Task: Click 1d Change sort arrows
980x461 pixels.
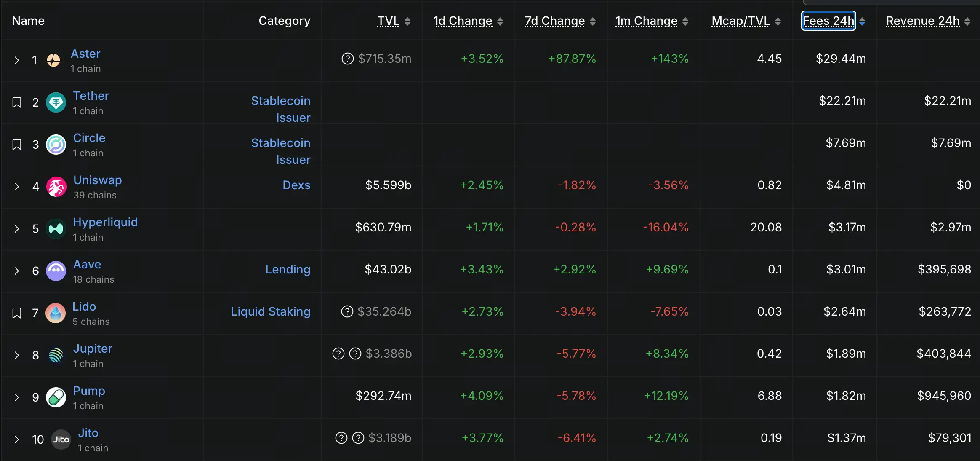Action: pyautogui.click(x=500, y=21)
